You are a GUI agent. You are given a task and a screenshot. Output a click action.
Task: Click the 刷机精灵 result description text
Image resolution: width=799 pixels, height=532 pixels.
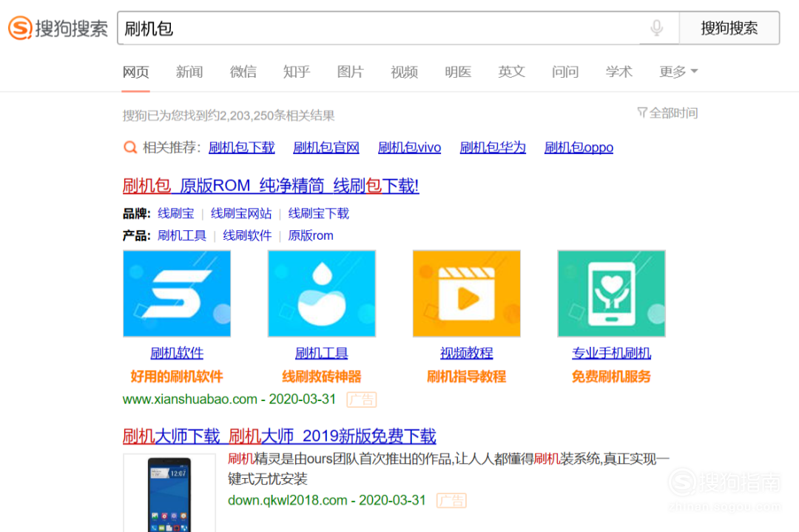pyautogui.click(x=448, y=469)
